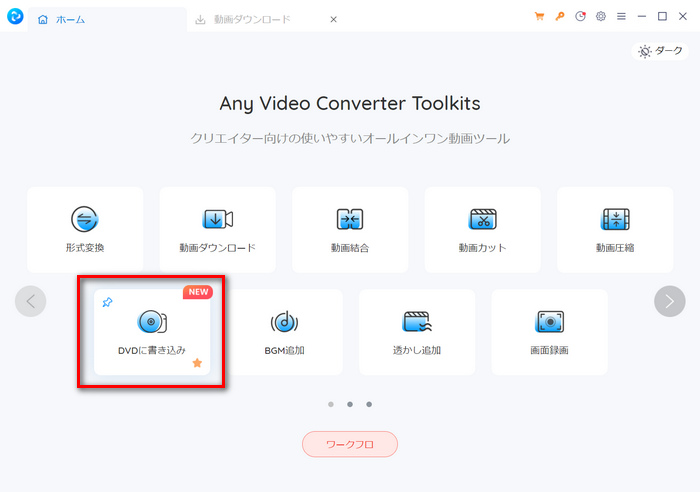700x492 pixels.
Task: Select the second page indicator dot
Action: pos(350,404)
